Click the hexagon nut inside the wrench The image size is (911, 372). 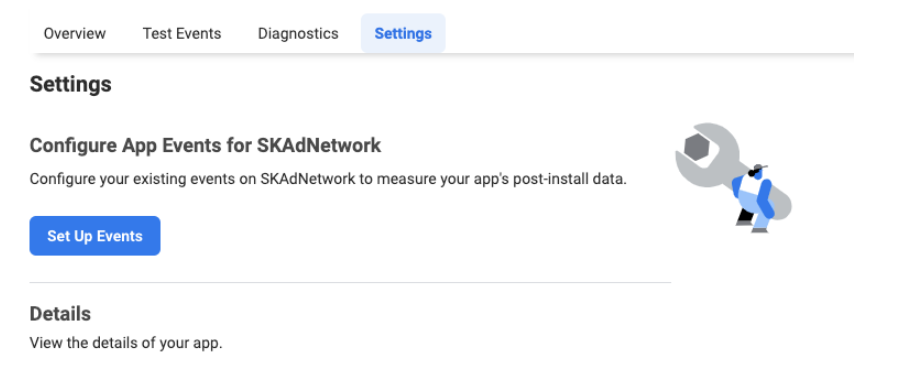[x=696, y=148]
